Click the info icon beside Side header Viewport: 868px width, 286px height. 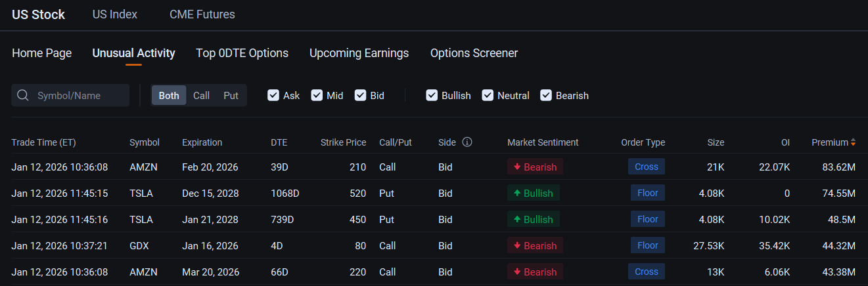[467, 142]
